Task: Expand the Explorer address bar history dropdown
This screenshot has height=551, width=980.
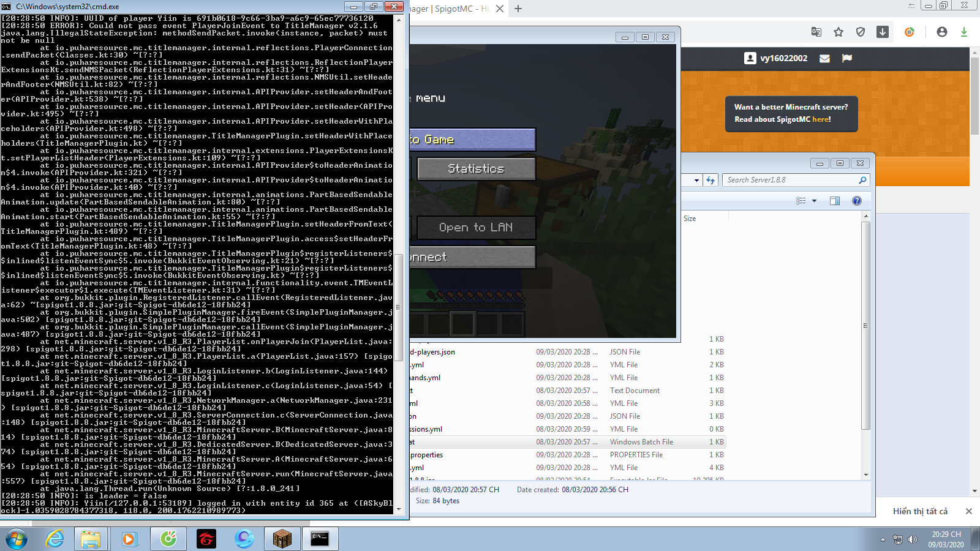Action: tap(696, 180)
